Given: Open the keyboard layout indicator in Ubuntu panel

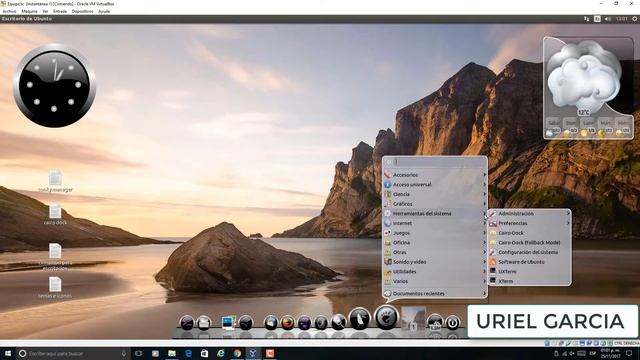Looking at the screenshot, I should (597, 19).
